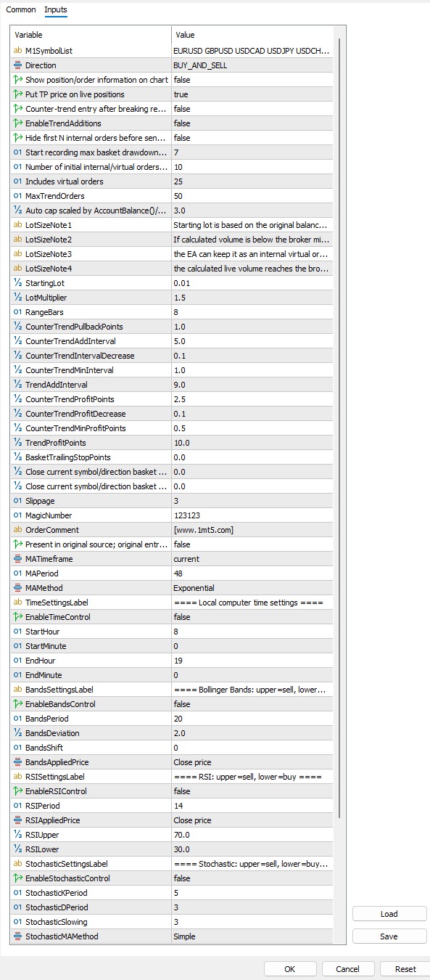This screenshot has width=430, height=980.
Task: Open MAMethod dropdown showing Exponential
Action: pos(252,588)
